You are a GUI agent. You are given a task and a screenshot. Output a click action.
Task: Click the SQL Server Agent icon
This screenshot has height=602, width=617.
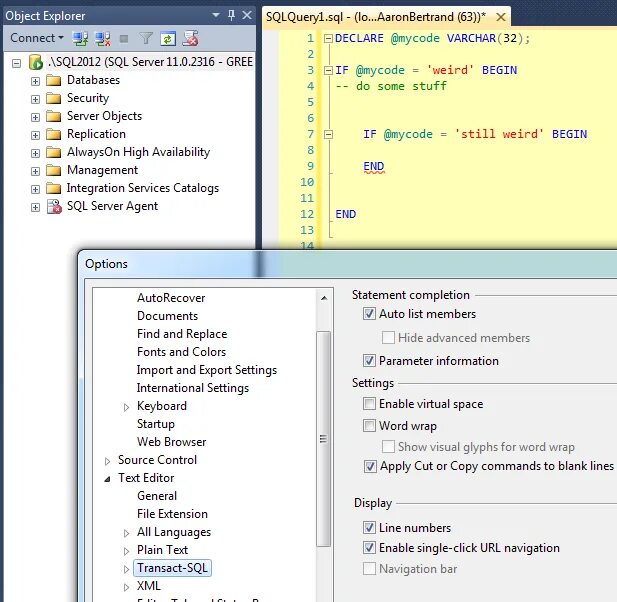click(54, 207)
